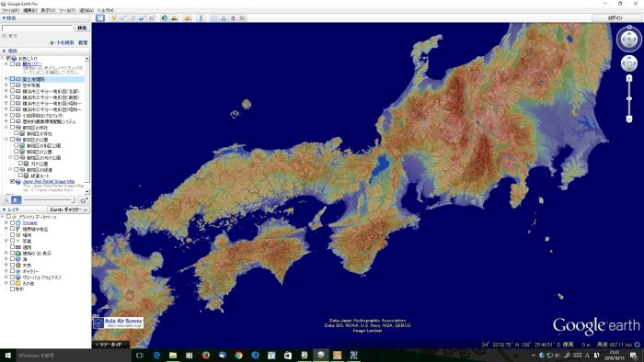Click the Add Path toolbar icon

tap(132, 18)
